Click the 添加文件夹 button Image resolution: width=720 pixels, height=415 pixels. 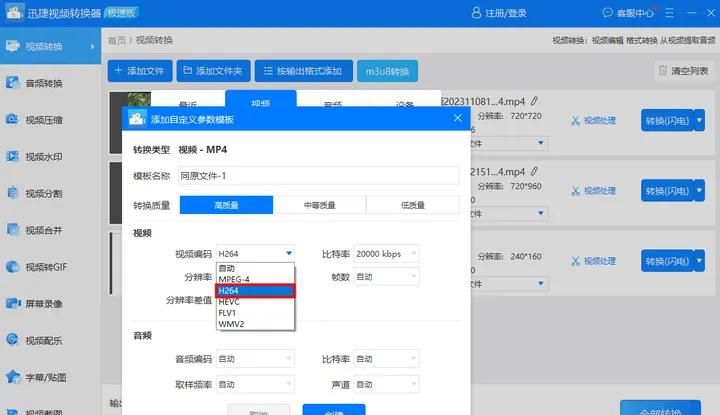[x=214, y=71]
